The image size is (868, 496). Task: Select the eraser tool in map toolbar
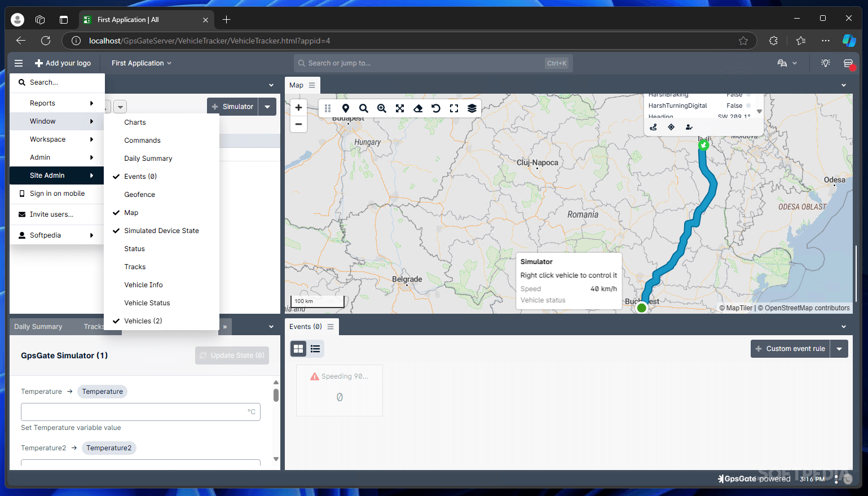coord(418,108)
